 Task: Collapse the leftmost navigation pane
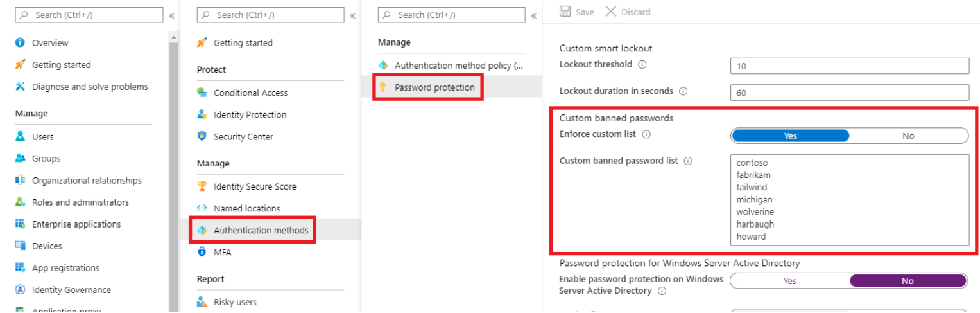click(x=171, y=15)
